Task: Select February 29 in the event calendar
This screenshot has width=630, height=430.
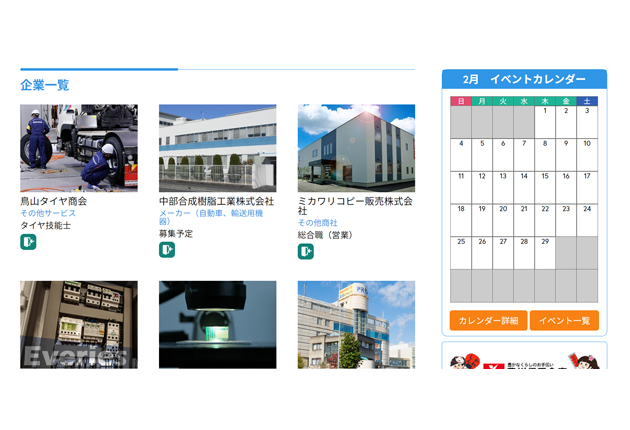Action: point(545,253)
